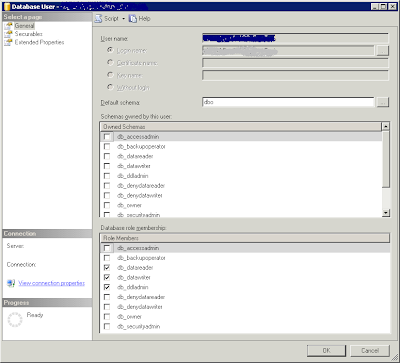400x363 pixels.
Task: Open the General page
Action: [24, 26]
